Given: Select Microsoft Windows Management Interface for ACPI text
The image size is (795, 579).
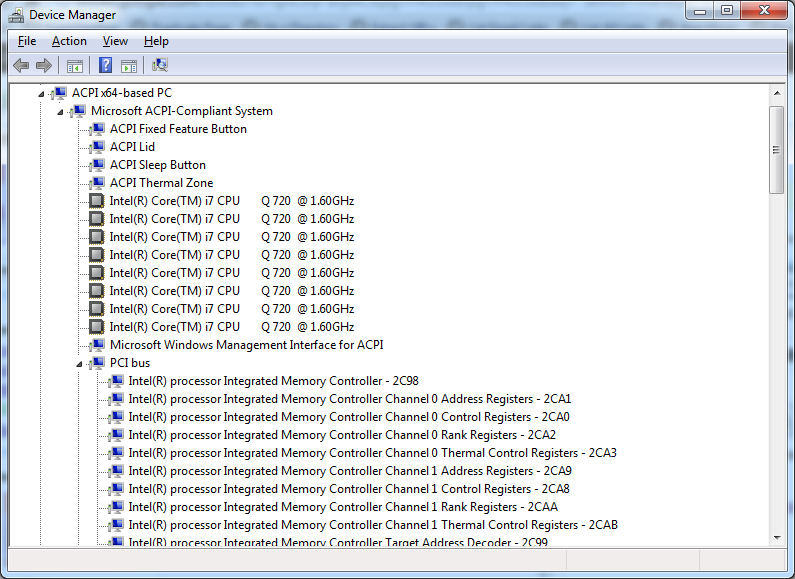Looking at the screenshot, I should click(x=246, y=345).
